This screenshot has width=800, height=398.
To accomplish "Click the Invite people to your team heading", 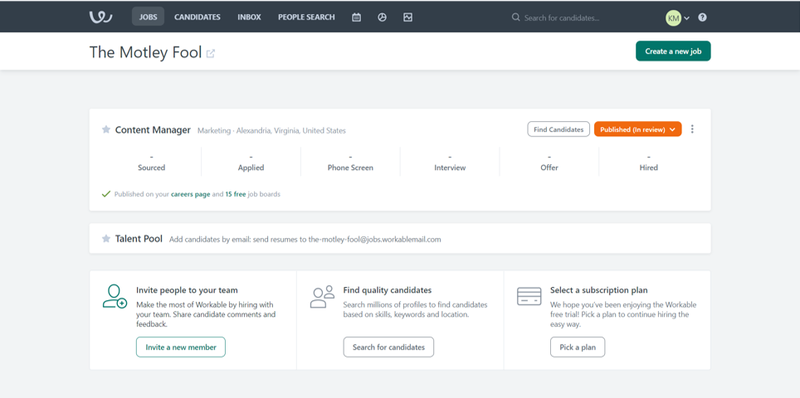I will pyautogui.click(x=187, y=290).
